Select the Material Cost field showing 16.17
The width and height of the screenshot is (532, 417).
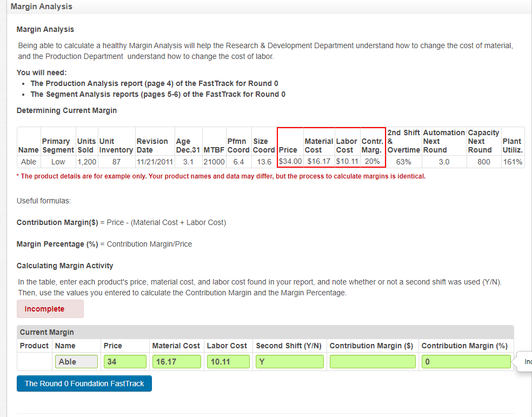(176, 361)
